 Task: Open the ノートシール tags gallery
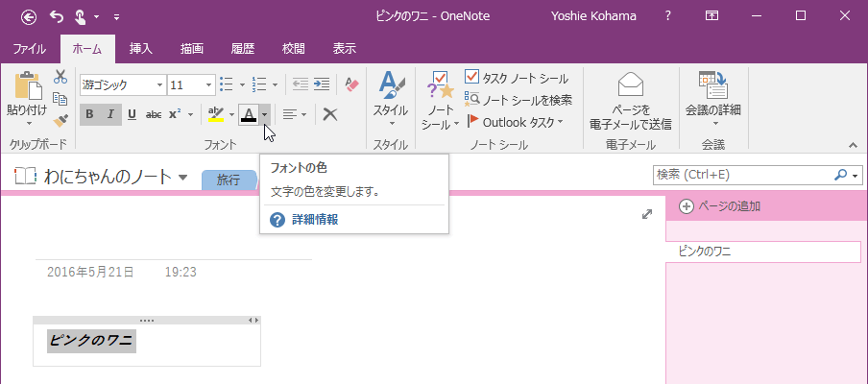click(x=440, y=100)
